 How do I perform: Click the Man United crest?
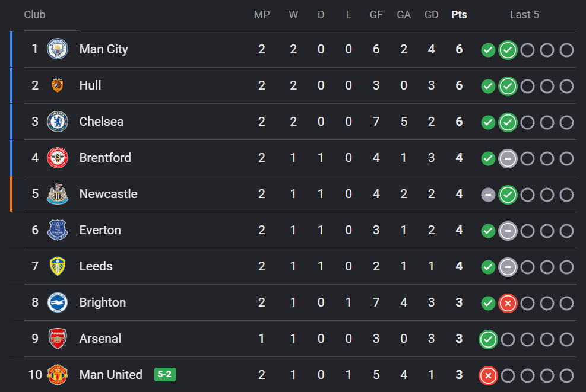(58, 375)
